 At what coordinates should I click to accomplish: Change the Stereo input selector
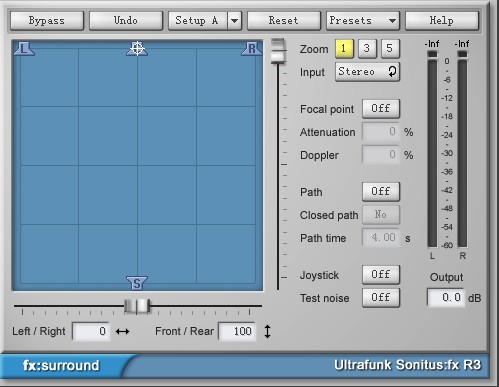click(x=367, y=72)
